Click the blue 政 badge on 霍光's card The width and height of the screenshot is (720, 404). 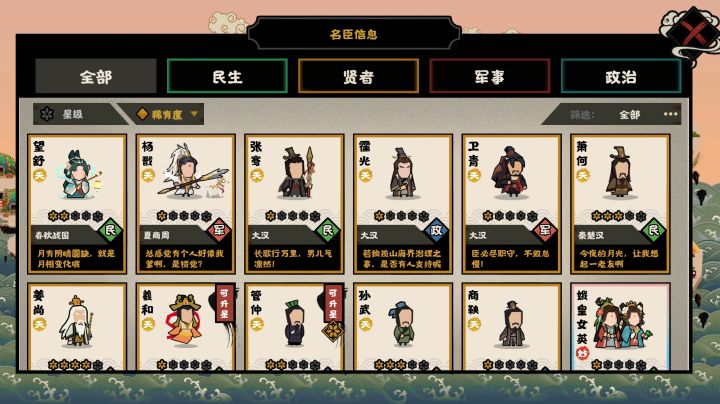tap(436, 230)
